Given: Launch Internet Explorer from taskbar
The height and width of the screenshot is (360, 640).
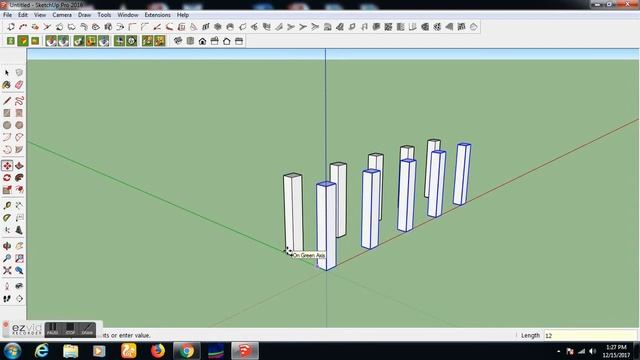Looking at the screenshot, I should pyautogui.click(x=42, y=351).
